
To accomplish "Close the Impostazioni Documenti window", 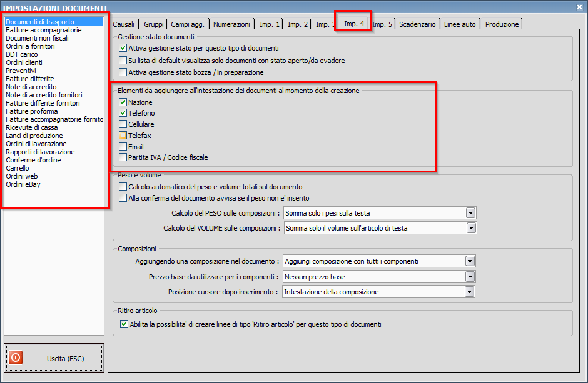I will coord(579,7).
